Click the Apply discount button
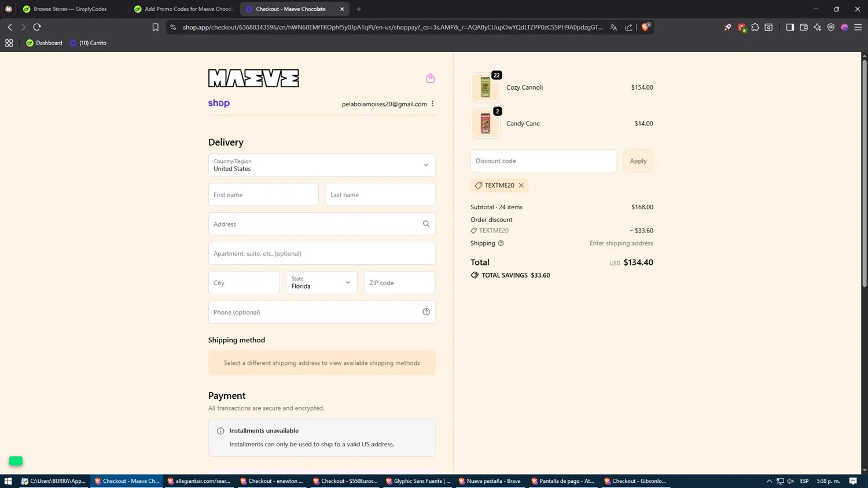The image size is (868, 488). (638, 161)
